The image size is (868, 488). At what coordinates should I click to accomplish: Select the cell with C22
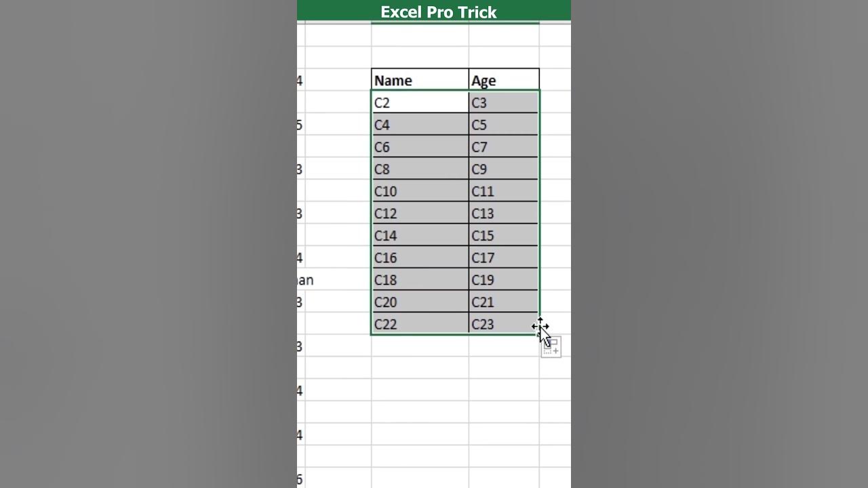[x=420, y=324]
